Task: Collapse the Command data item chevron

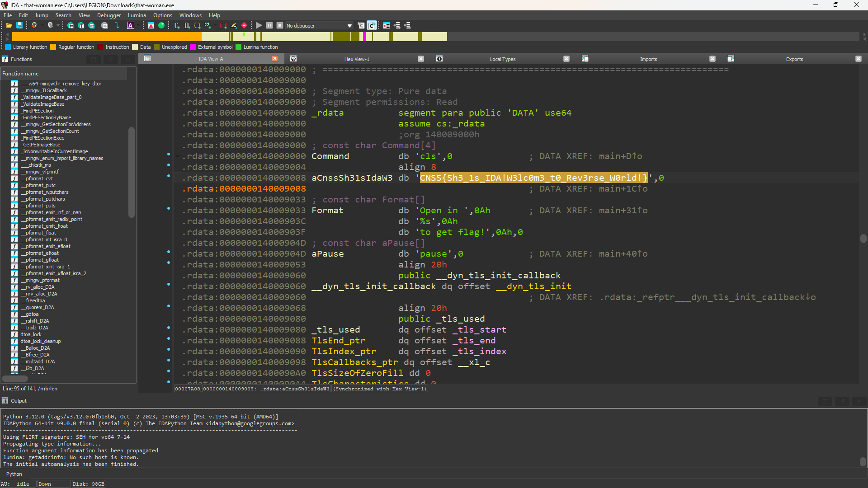Action: tap(177, 156)
